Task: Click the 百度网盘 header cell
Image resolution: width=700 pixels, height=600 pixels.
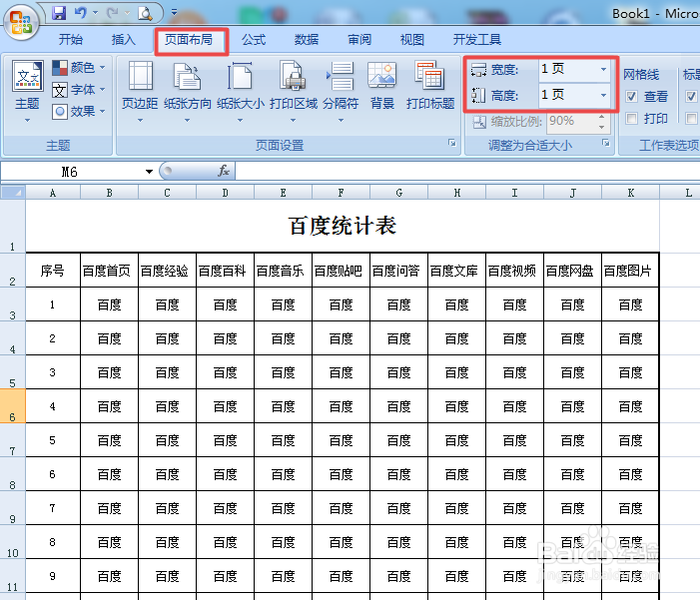Action: pos(573,271)
